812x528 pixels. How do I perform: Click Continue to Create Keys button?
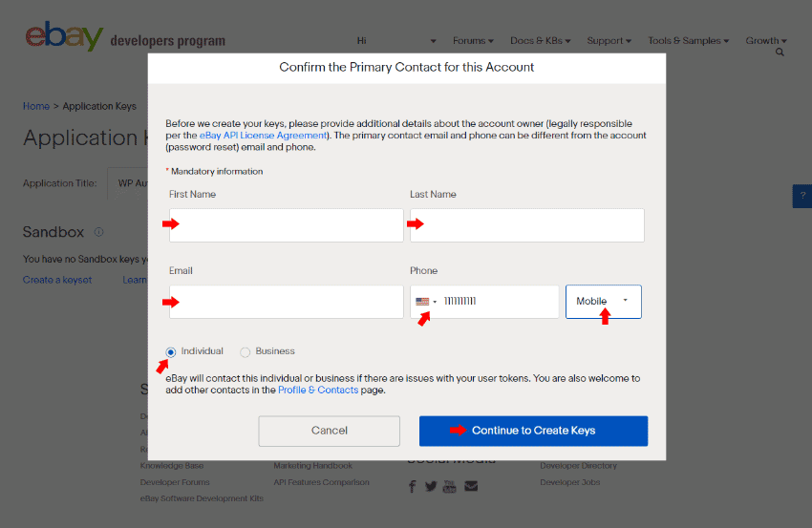[533, 431]
